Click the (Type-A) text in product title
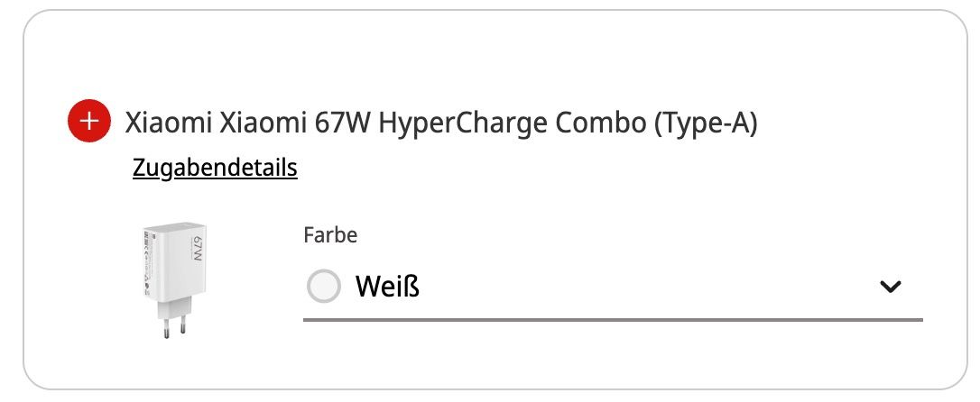The width and height of the screenshot is (980, 402). pyautogui.click(x=706, y=122)
